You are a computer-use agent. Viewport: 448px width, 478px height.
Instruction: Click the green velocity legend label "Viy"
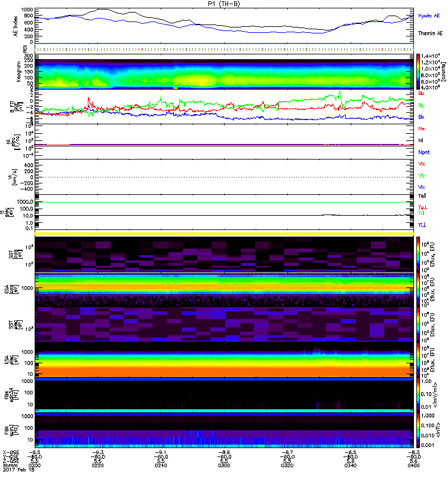(422, 176)
